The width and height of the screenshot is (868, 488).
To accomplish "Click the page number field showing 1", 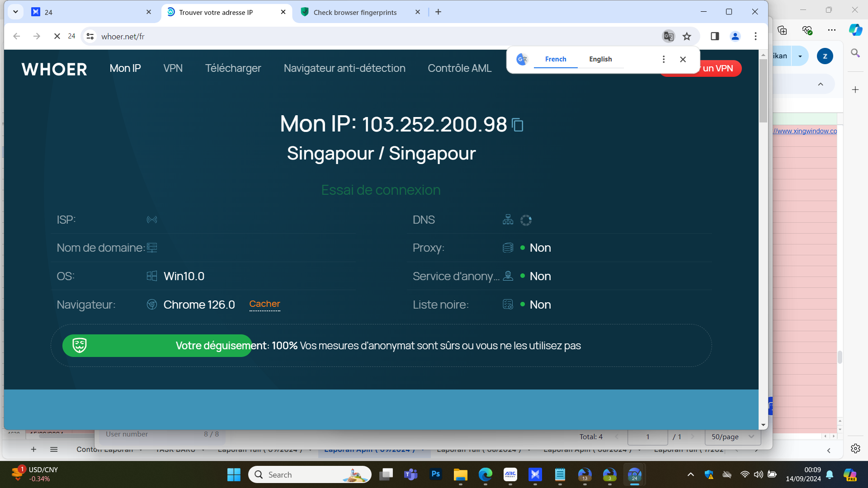I will point(647,436).
